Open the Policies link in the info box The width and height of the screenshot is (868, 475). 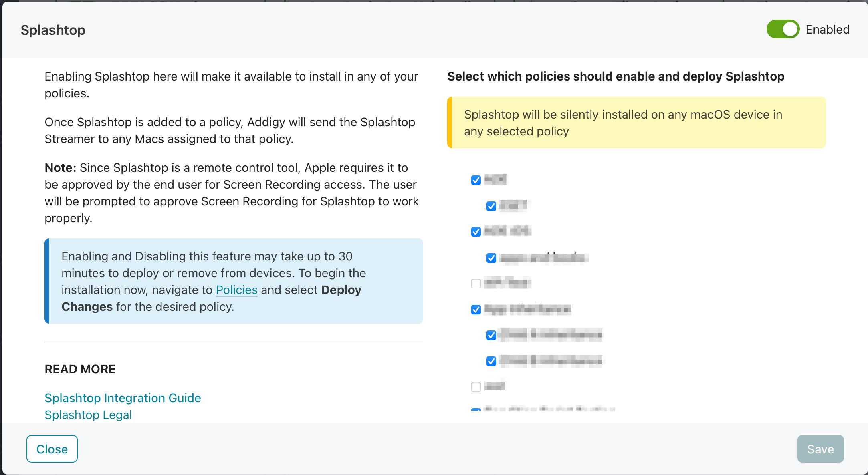(x=236, y=290)
